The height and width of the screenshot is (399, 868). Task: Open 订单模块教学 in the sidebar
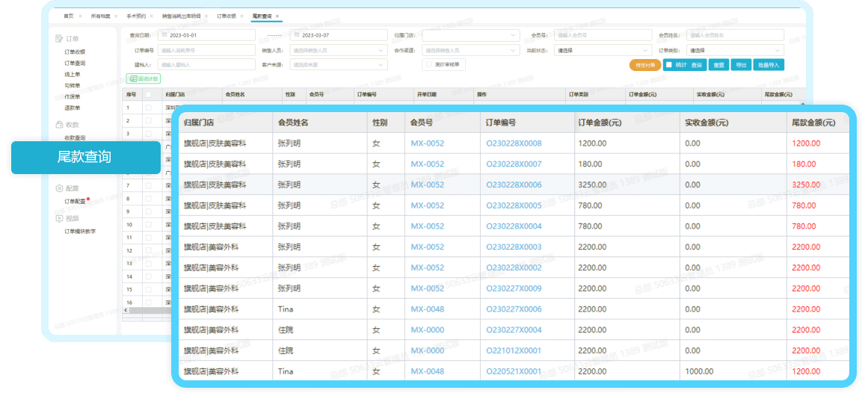(80, 232)
